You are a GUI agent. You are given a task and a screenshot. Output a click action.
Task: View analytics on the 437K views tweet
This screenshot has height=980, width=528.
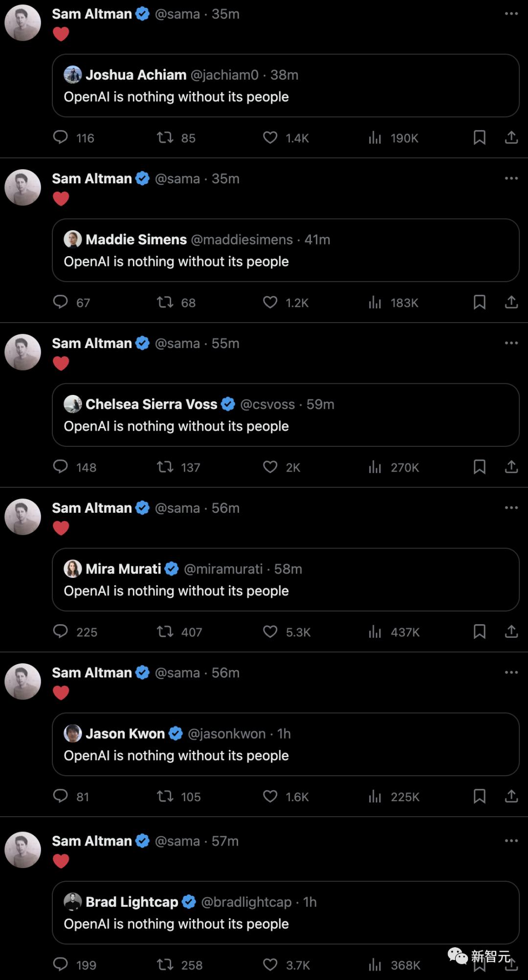[375, 632]
